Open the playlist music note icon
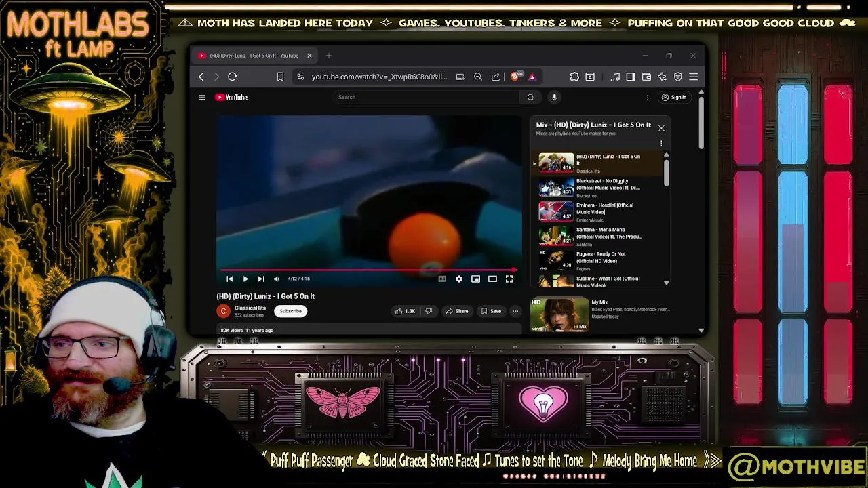This screenshot has height=488, width=868. [x=615, y=77]
